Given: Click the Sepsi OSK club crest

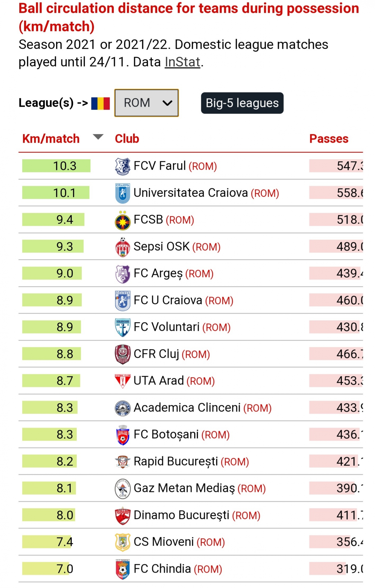Looking at the screenshot, I should (x=122, y=247).
